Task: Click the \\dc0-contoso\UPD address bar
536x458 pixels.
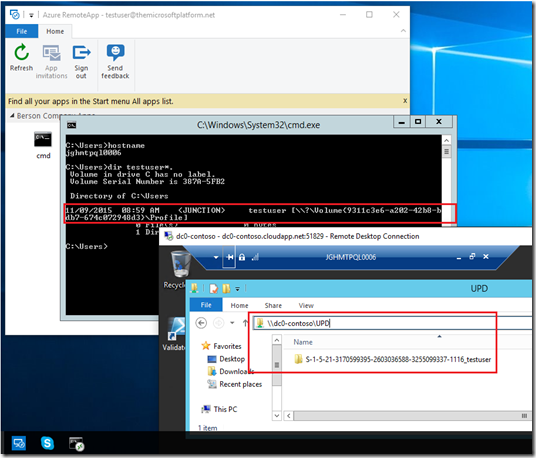Action: click(393, 323)
